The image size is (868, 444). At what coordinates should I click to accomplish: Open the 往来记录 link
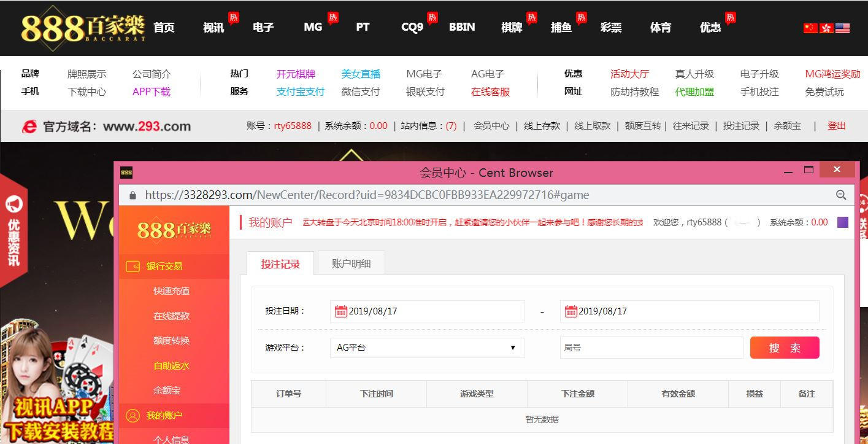pos(691,126)
